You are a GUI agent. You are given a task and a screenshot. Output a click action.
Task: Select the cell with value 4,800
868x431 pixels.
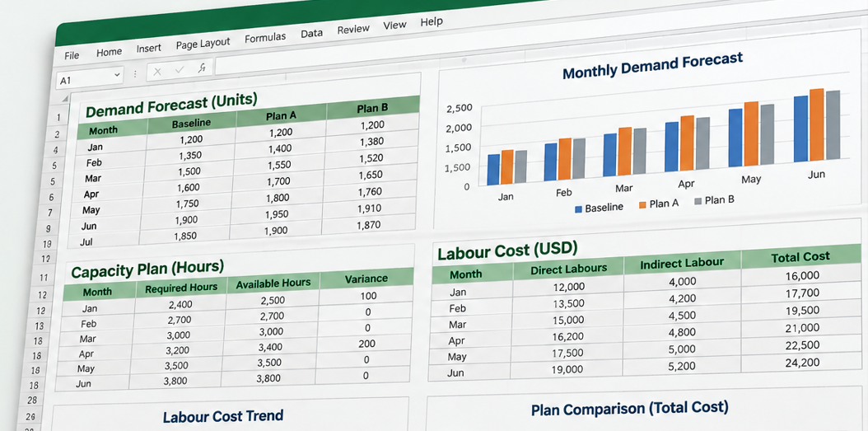point(682,332)
